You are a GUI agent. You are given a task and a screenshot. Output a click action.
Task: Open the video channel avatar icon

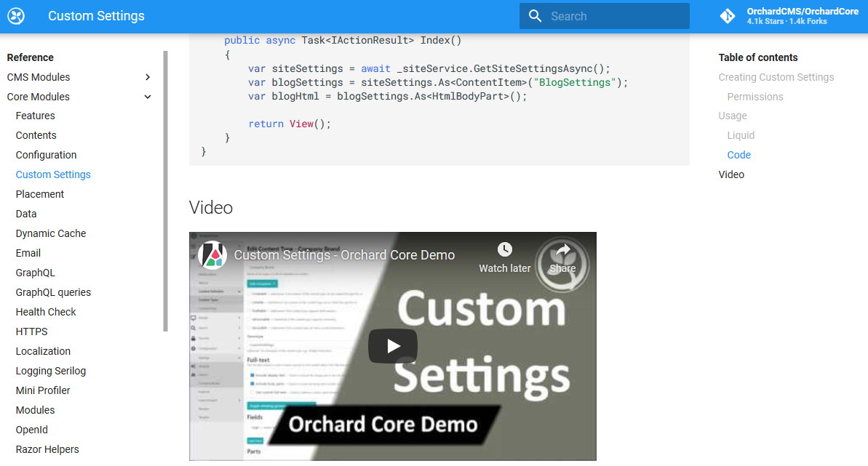coord(212,255)
